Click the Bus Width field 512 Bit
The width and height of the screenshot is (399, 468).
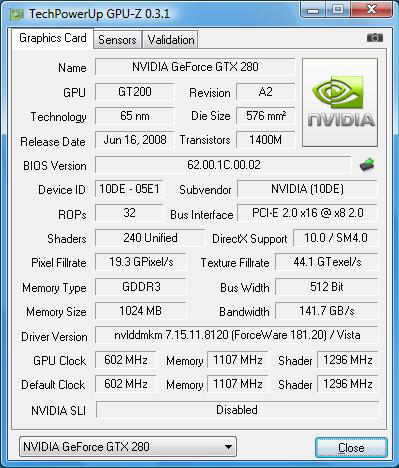[327, 287]
